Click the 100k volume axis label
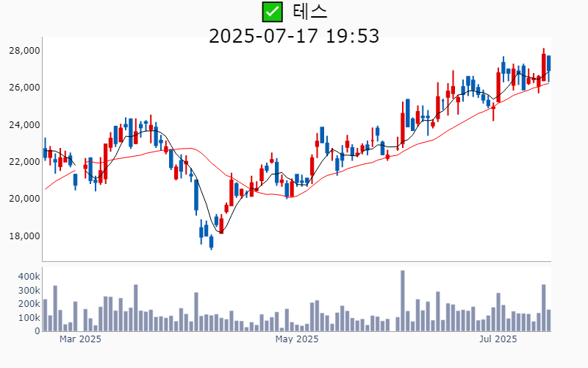Viewport: 588px width, 368px height. (x=29, y=318)
